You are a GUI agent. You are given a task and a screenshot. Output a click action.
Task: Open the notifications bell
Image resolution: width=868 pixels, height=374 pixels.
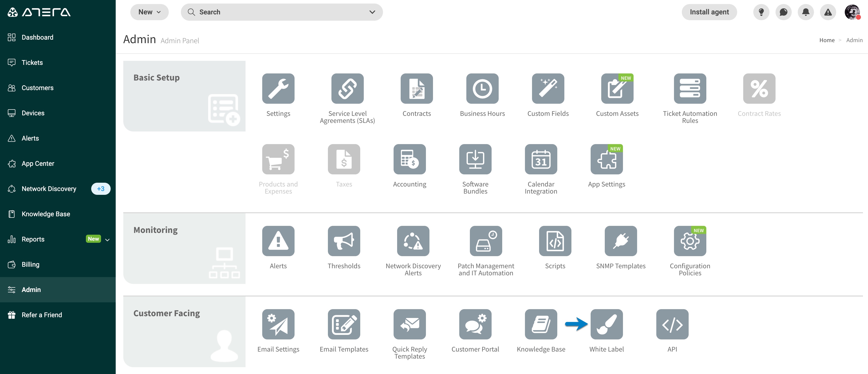coord(805,12)
